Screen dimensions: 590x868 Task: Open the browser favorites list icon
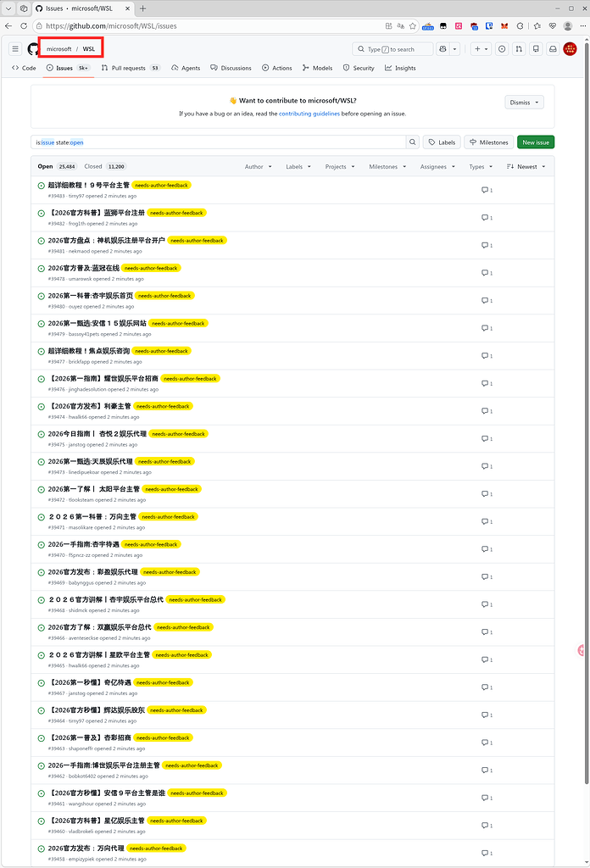pyautogui.click(x=537, y=25)
